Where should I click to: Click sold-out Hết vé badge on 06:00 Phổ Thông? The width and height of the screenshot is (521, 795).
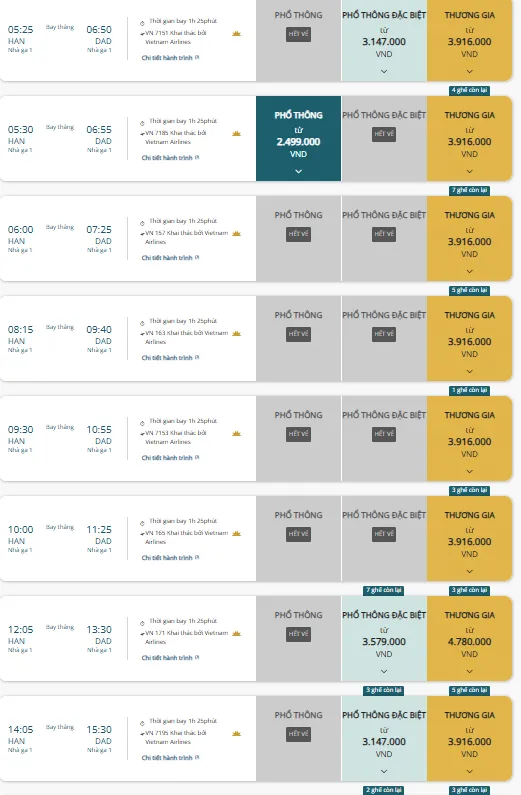pos(299,234)
